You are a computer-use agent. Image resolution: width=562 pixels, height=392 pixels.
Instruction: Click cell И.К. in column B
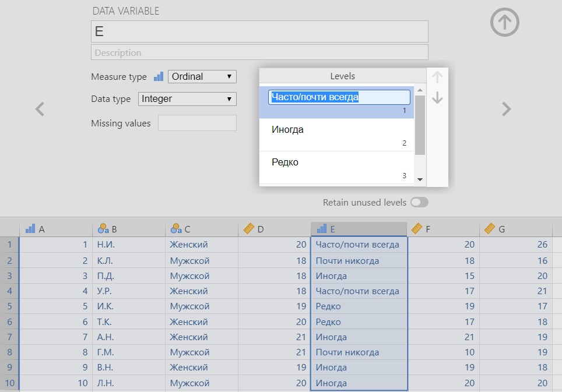click(129, 306)
